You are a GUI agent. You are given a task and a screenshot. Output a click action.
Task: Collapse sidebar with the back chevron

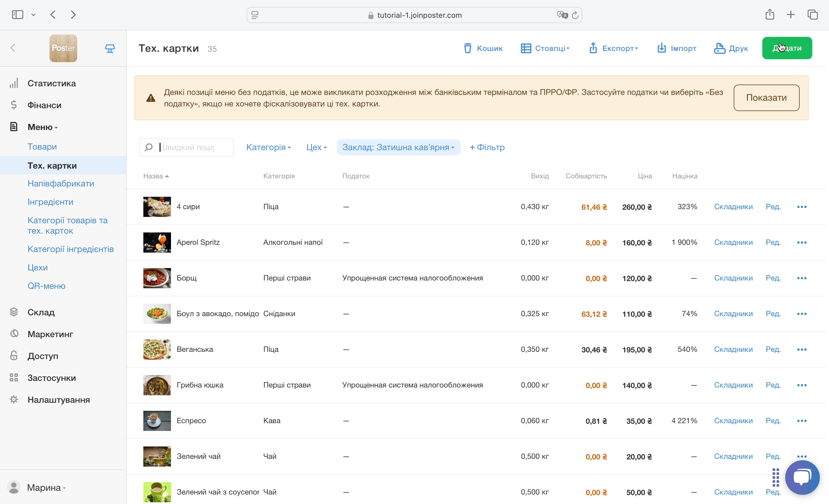point(13,48)
